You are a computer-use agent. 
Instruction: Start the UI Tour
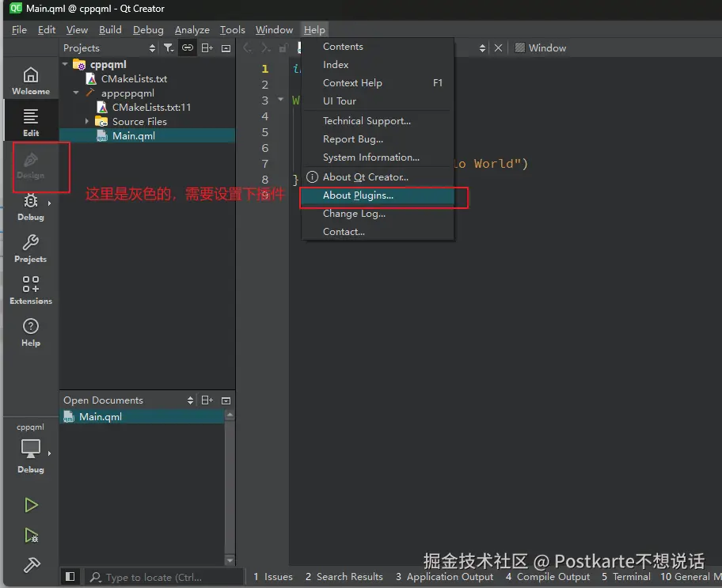[x=378, y=101]
